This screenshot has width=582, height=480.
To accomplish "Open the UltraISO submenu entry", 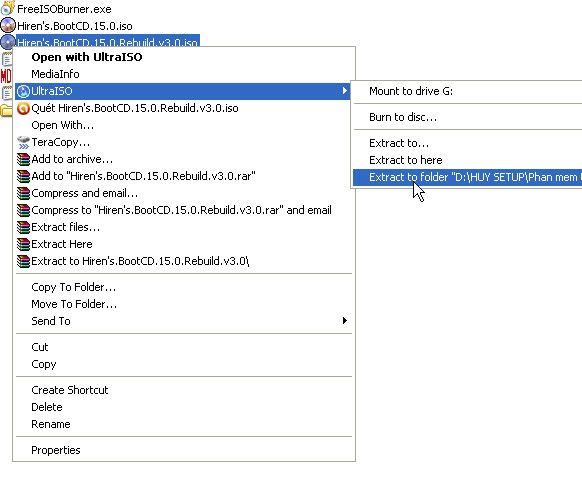I will 183,91.
